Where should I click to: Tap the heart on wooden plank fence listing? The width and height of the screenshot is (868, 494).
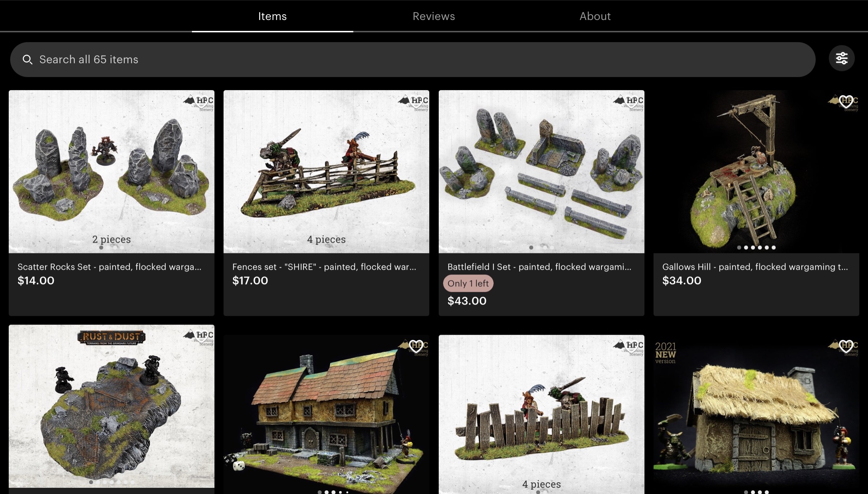(632, 346)
